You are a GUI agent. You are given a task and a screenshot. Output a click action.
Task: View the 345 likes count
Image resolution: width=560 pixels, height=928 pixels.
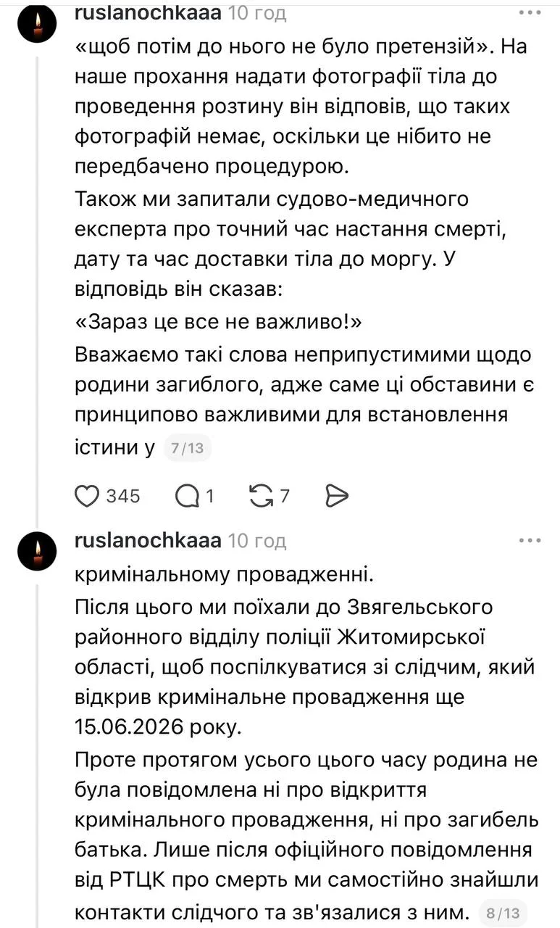[x=123, y=497]
